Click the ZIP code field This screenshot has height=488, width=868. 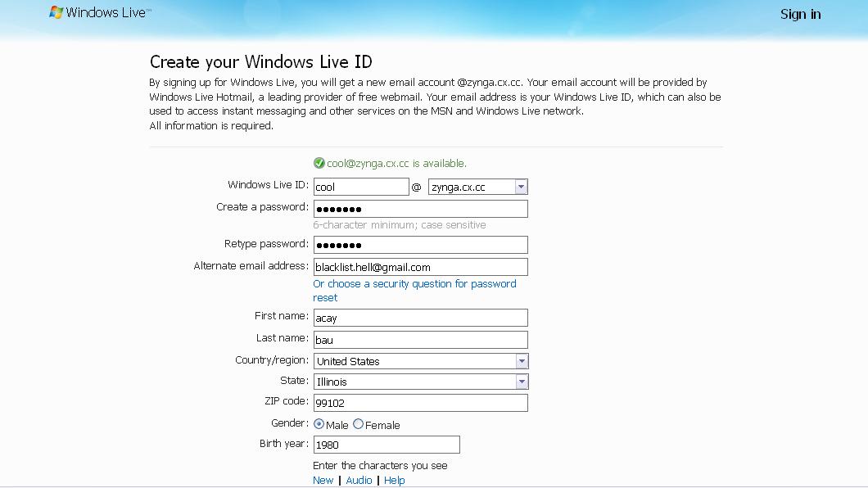click(x=421, y=403)
